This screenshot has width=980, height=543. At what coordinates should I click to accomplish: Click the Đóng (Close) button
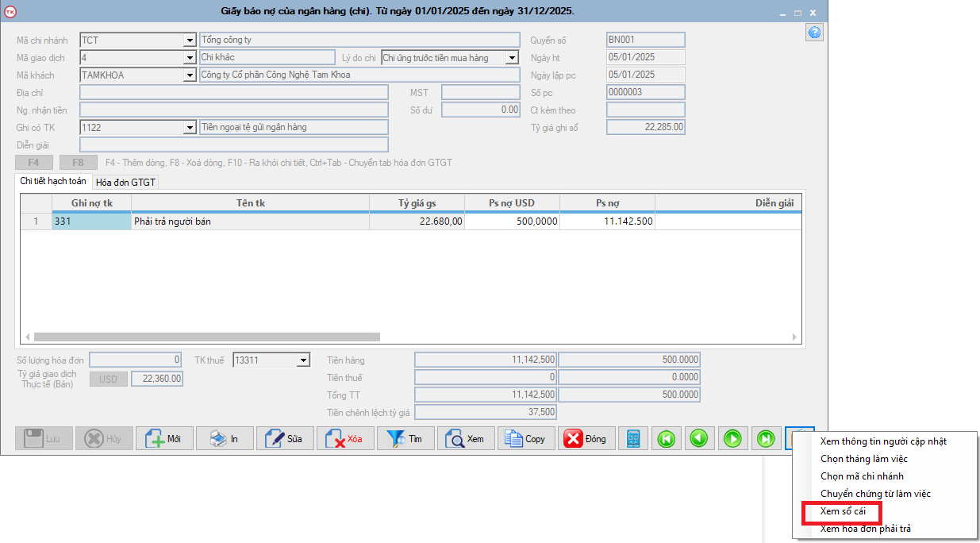(586, 438)
